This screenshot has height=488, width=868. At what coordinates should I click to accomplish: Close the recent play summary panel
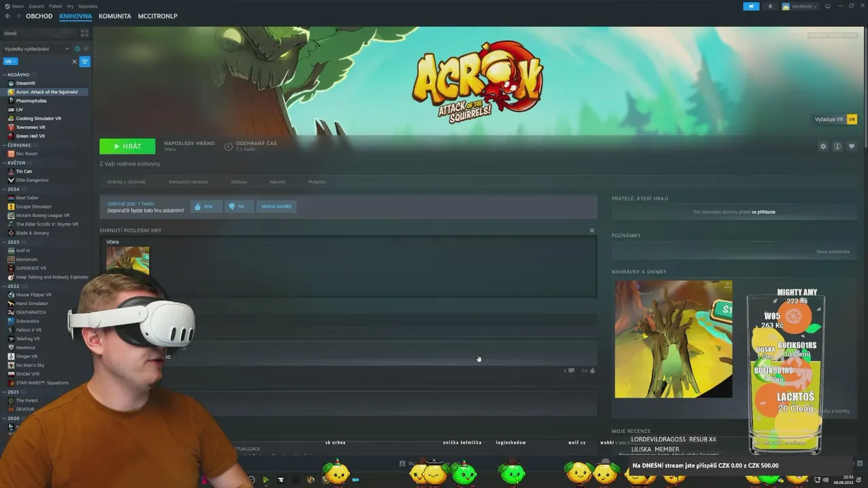click(x=591, y=230)
